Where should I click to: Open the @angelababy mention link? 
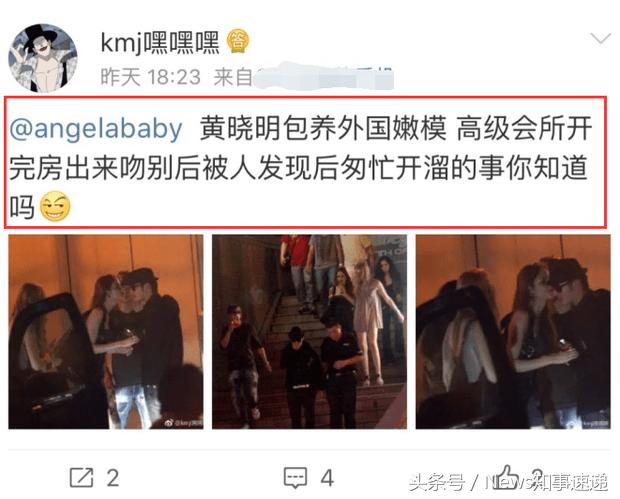point(96,129)
